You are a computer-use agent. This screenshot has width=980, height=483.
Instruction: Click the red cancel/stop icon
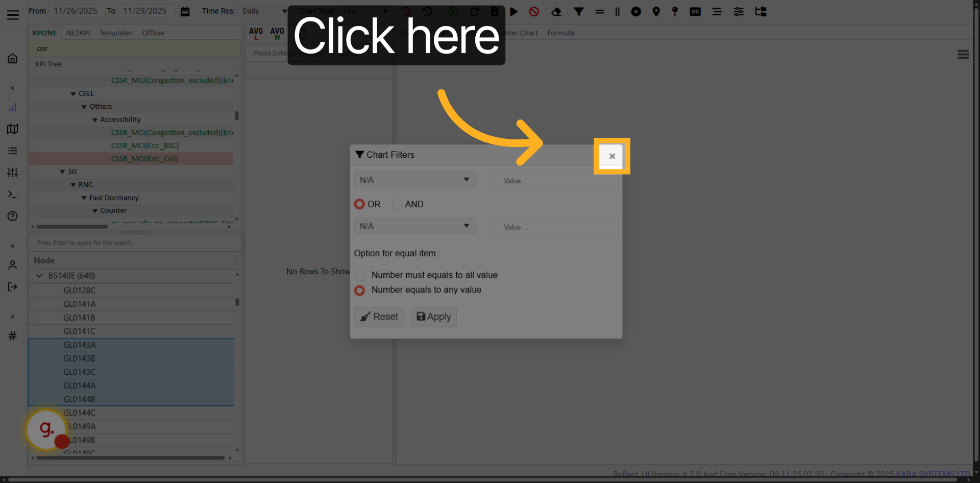click(534, 11)
